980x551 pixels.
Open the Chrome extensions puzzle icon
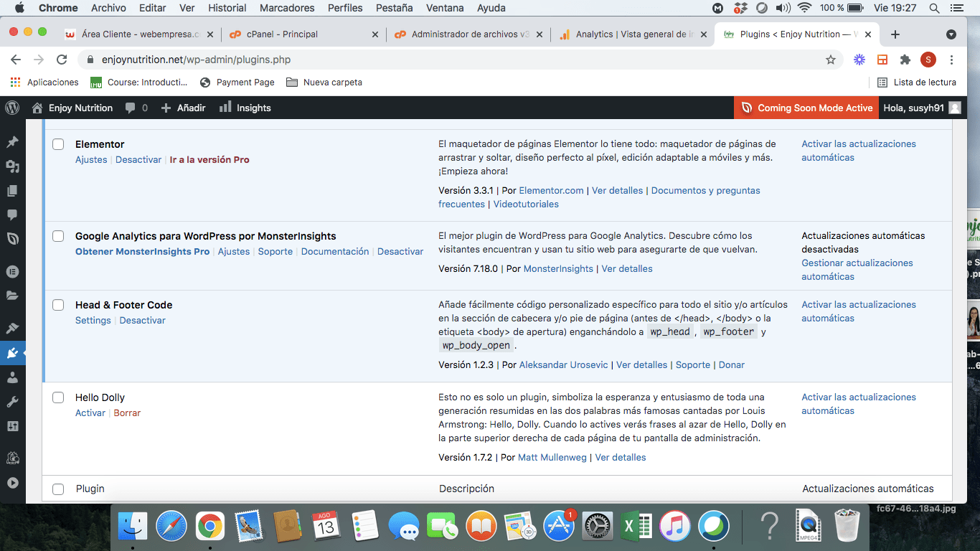tap(905, 60)
